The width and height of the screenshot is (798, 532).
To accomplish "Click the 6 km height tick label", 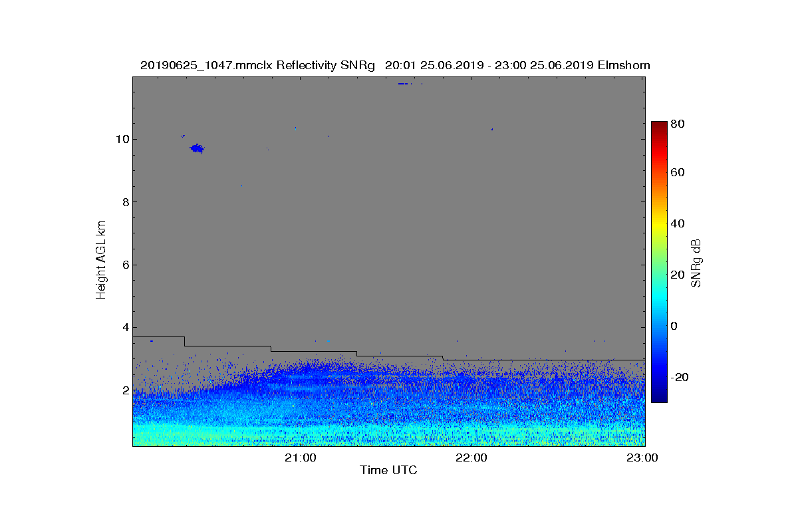I will [x=125, y=265].
